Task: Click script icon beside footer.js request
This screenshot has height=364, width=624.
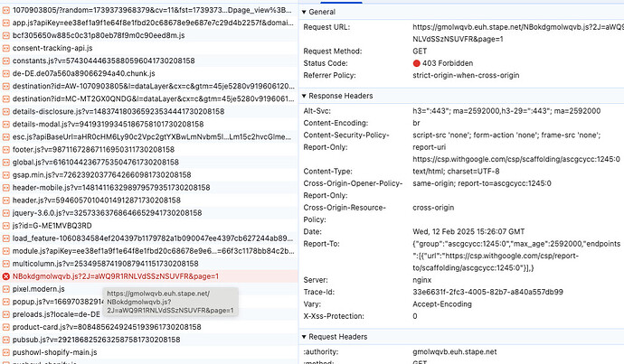Action: tap(6, 149)
